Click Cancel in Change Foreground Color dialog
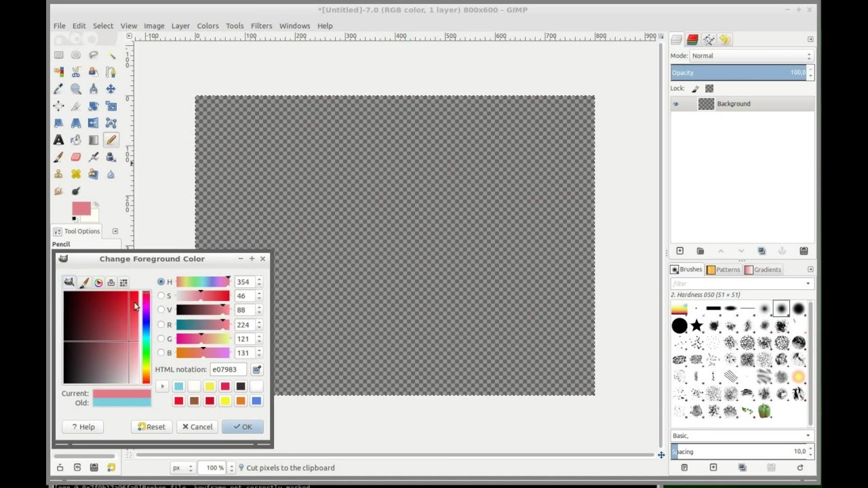The image size is (868, 488). [197, 427]
